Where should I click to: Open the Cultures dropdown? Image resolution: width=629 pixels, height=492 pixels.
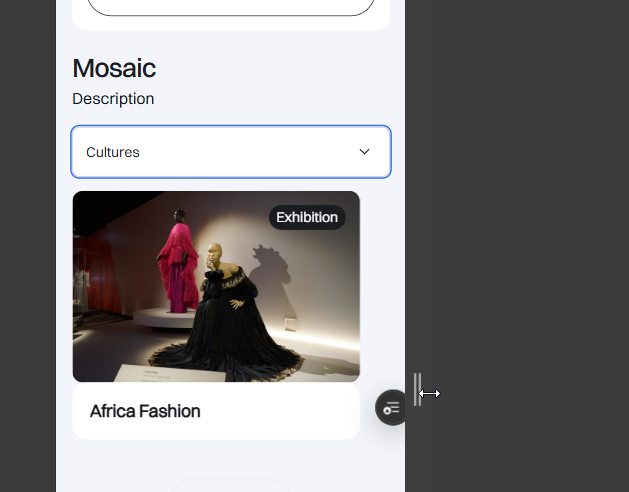point(231,152)
